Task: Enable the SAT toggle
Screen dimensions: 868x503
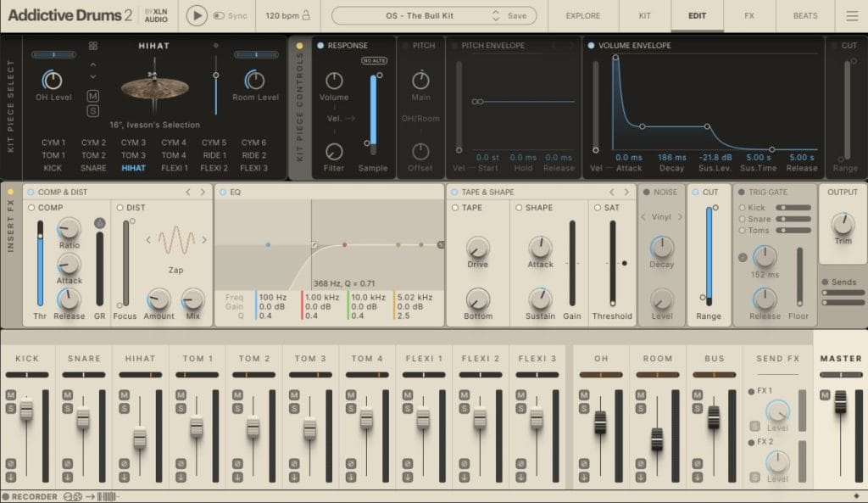Action: (598, 207)
